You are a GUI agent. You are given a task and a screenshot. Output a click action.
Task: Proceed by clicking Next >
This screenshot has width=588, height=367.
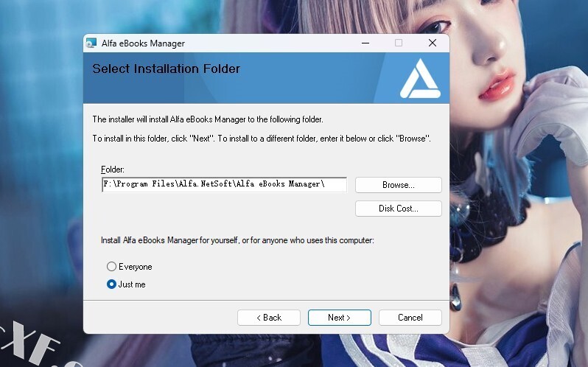tap(339, 318)
